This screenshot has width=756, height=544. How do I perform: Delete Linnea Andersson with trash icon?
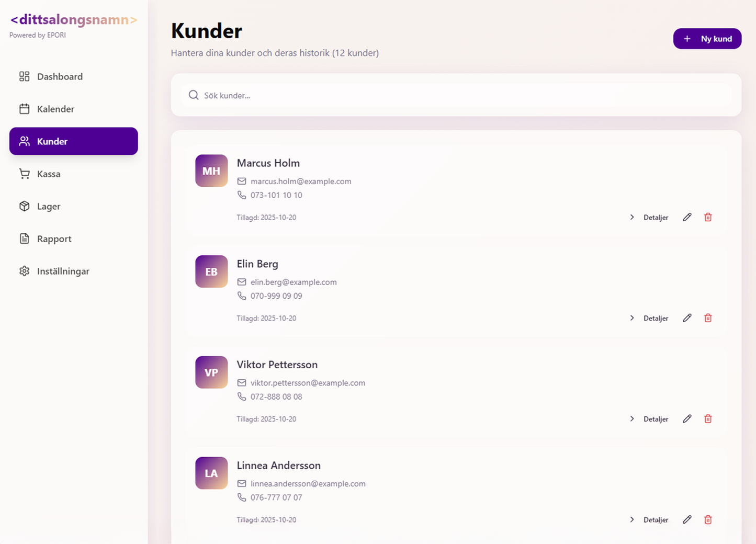(x=708, y=520)
